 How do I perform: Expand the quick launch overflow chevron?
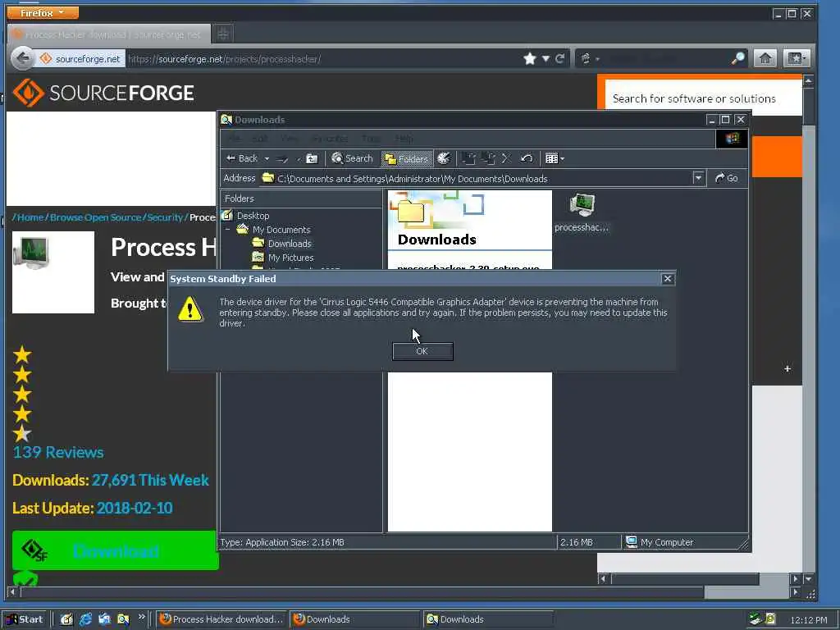point(141,617)
